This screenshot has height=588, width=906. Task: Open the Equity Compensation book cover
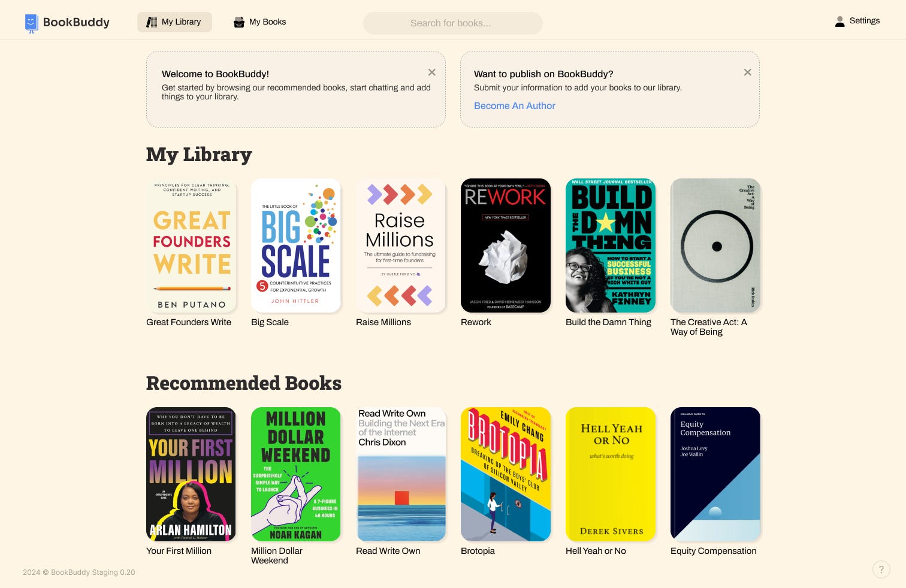pyautogui.click(x=715, y=474)
